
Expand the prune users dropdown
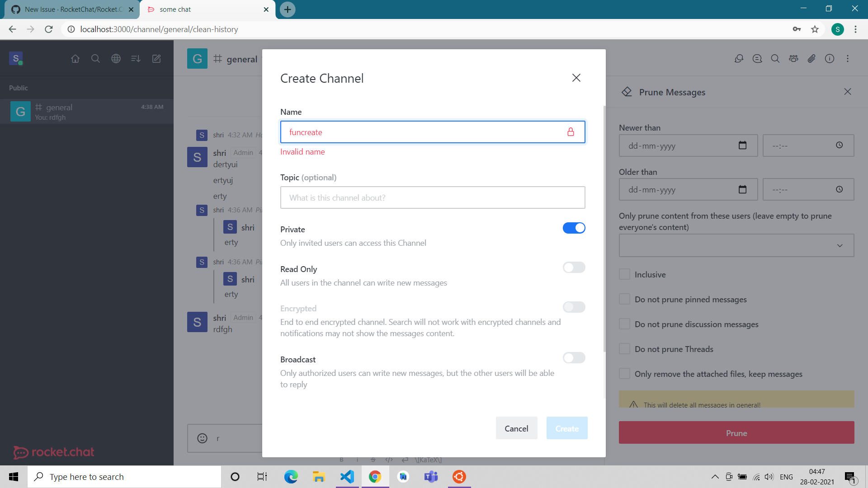click(840, 245)
